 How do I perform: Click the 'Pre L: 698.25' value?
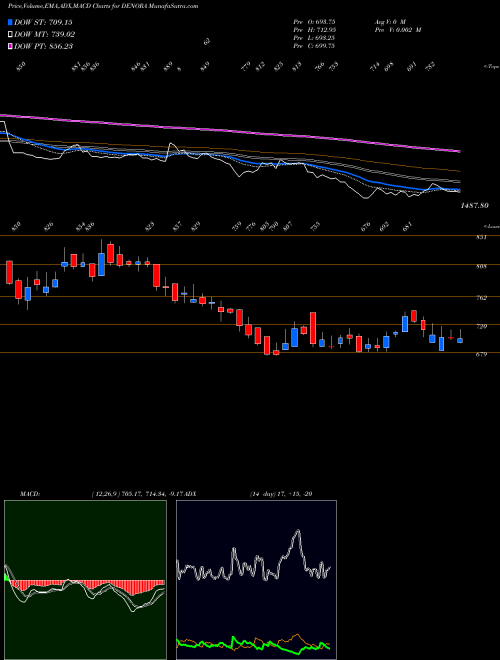pos(314,38)
